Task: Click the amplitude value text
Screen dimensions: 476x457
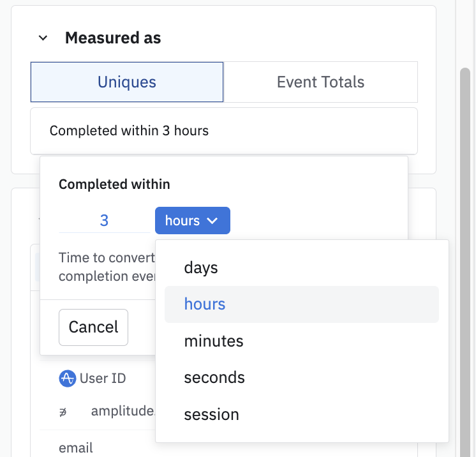Action: click(x=123, y=411)
